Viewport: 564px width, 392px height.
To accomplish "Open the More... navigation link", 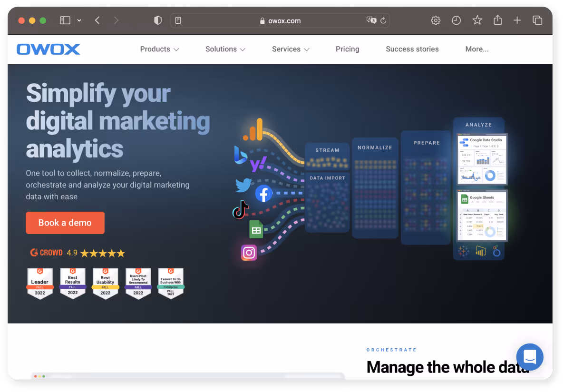I will coord(476,49).
